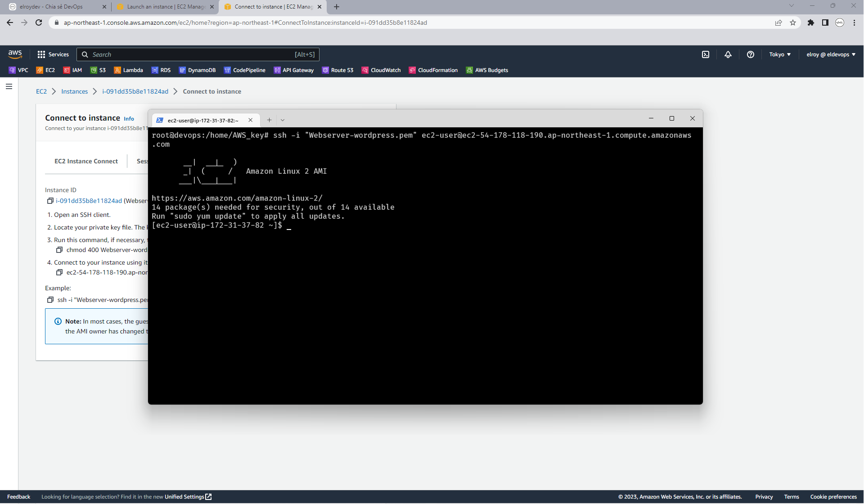The height and width of the screenshot is (504, 864).
Task: Copy the public DNS ec2-54-178-118-190
Action: [x=59, y=272]
